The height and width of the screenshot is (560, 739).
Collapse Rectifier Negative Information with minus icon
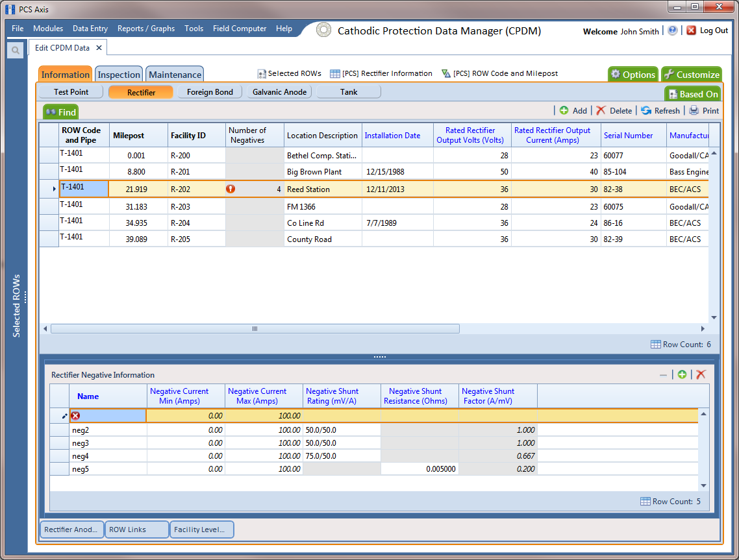663,375
